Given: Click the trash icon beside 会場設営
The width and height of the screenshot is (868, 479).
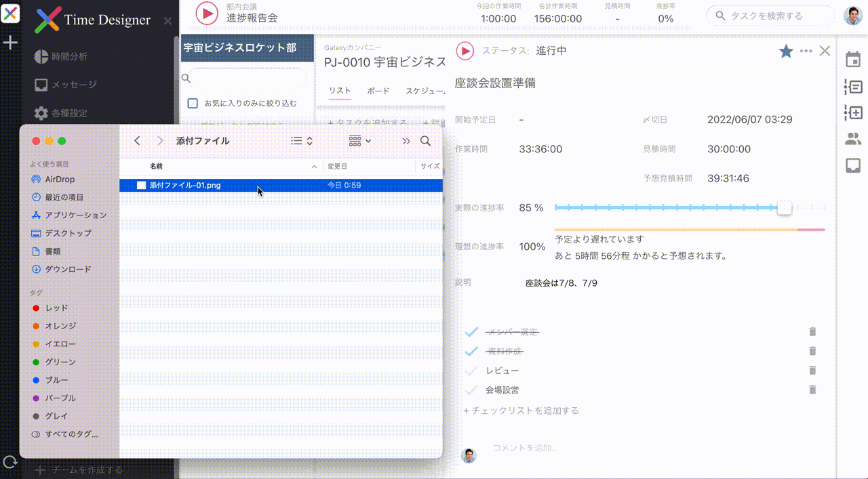Looking at the screenshot, I should point(812,390).
